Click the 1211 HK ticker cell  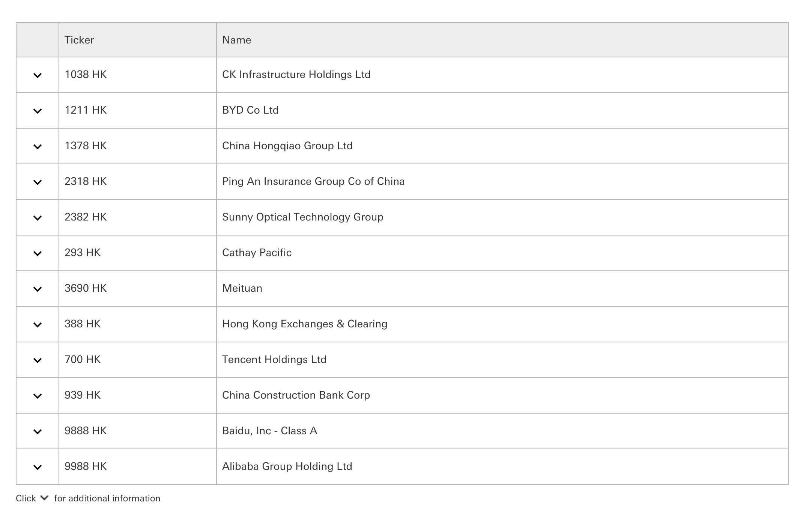[86, 110]
